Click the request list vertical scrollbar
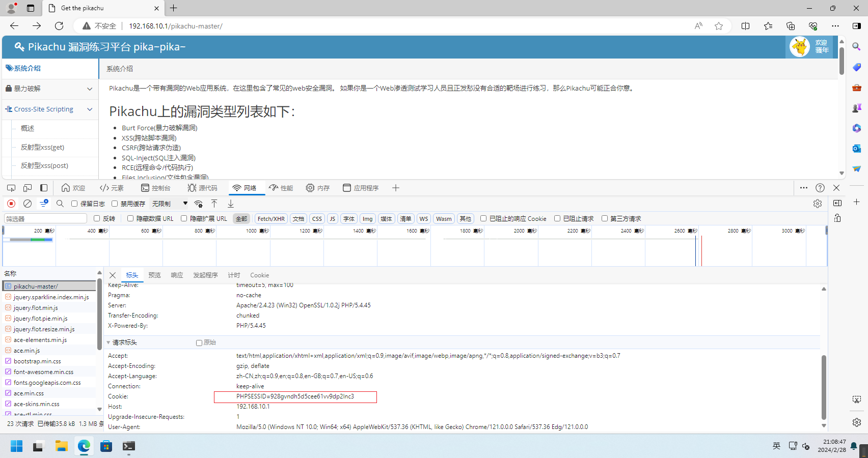The width and height of the screenshot is (868, 458). coord(99,313)
